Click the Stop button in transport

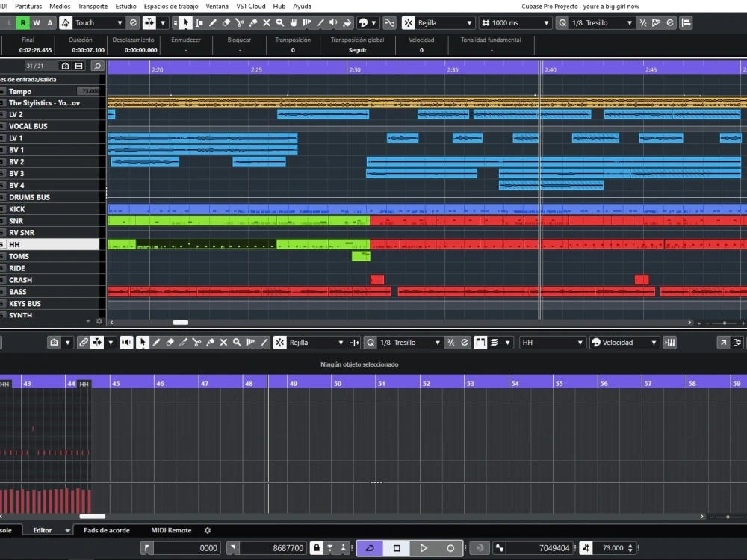click(397, 548)
